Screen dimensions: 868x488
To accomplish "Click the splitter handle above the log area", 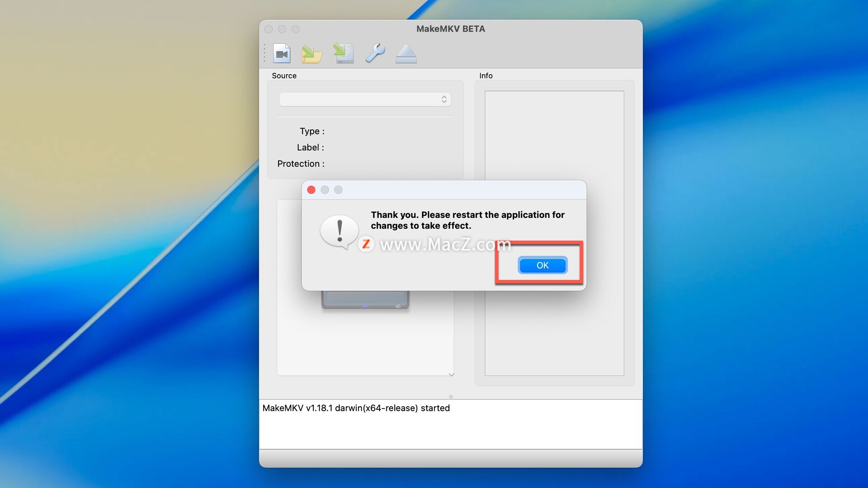I will (451, 397).
